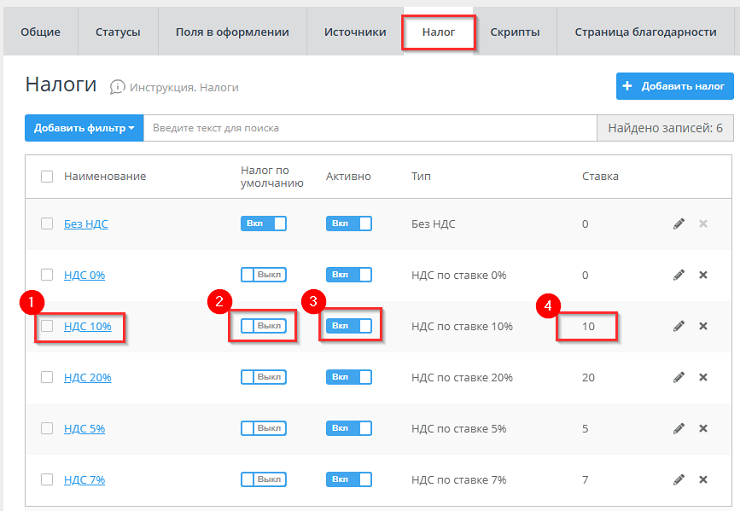Open the Источники tab

pos(355,32)
